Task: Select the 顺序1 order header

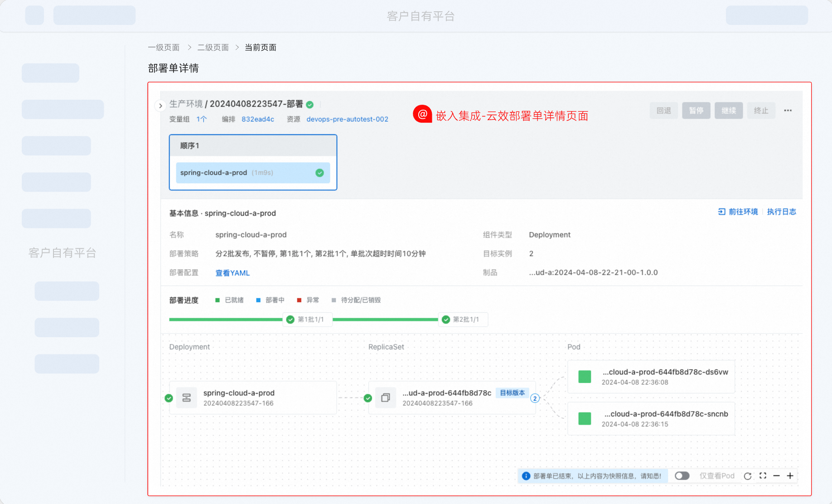Action: click(x=253, y=145)
